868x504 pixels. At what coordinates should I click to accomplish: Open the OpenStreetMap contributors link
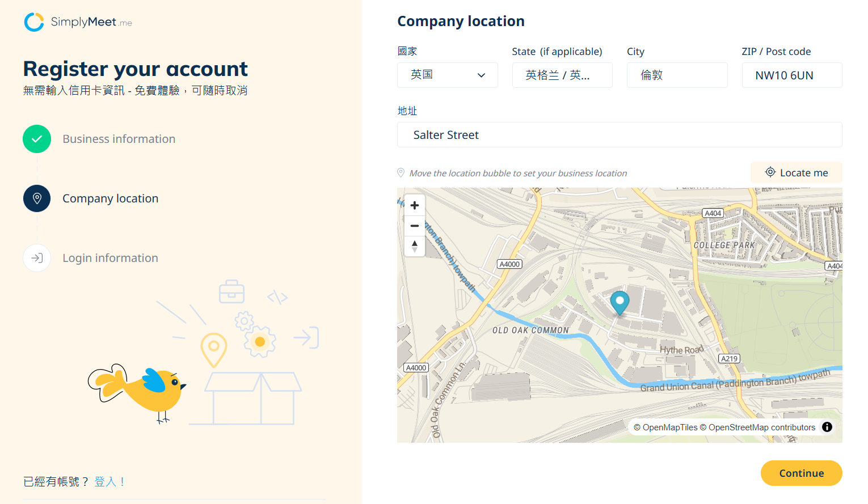tap(757, 427)
